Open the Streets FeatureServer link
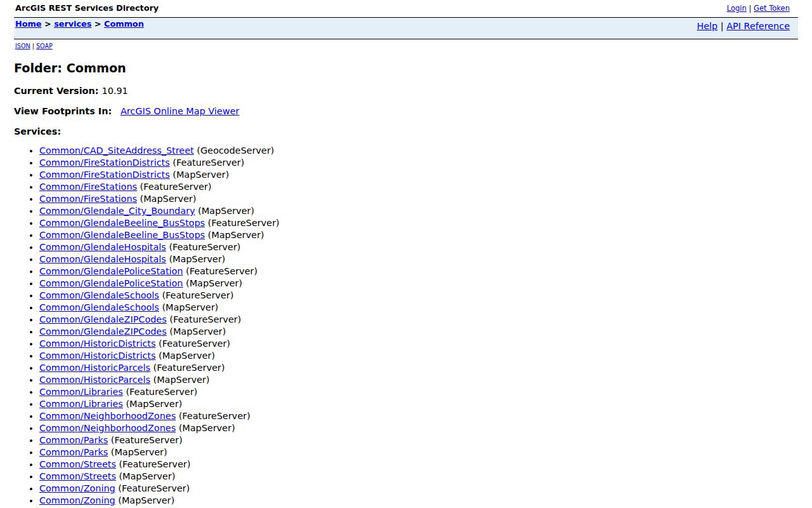The image size is (812, 508). point(77,464)
